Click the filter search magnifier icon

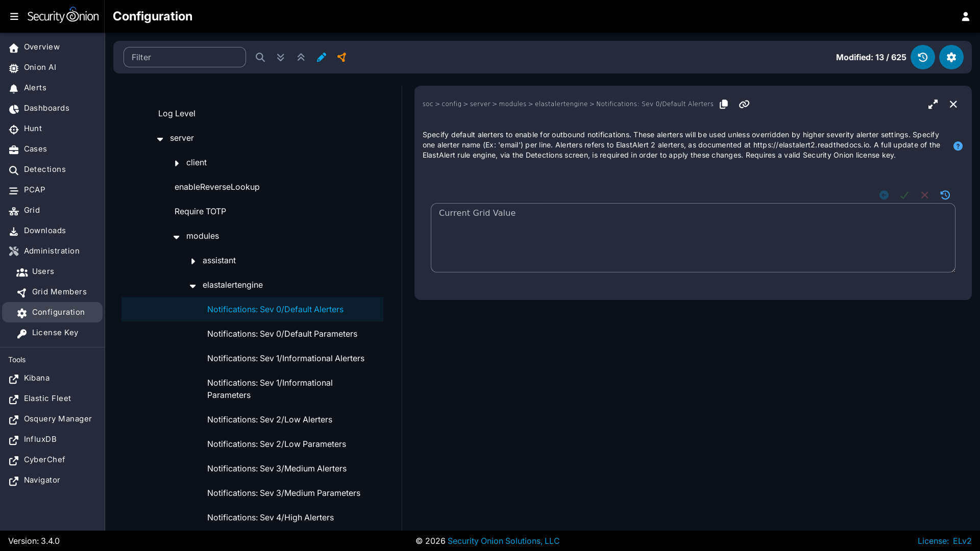pos(260,57)
